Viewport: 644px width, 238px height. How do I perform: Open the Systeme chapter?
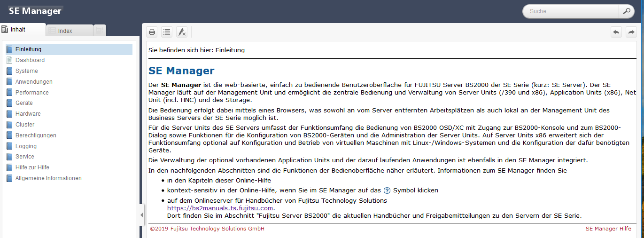pyautogui.click(x=27, y=71)
